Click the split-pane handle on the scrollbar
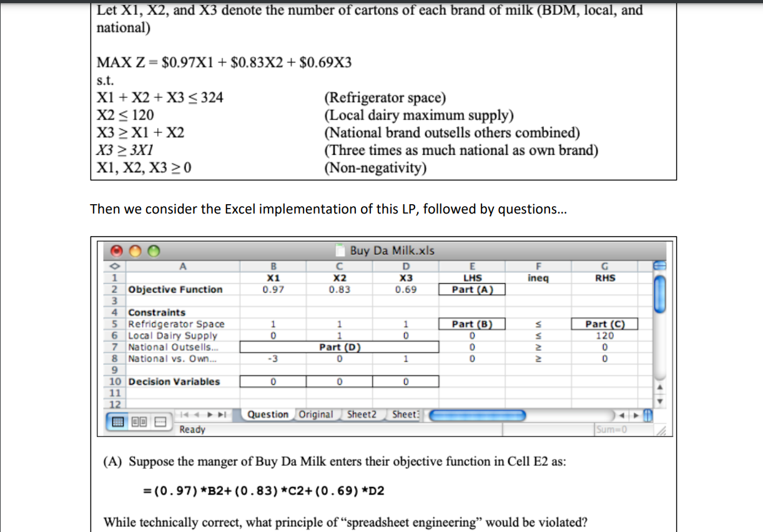Viewport: 763px width, 532px height. click(649, 414)
